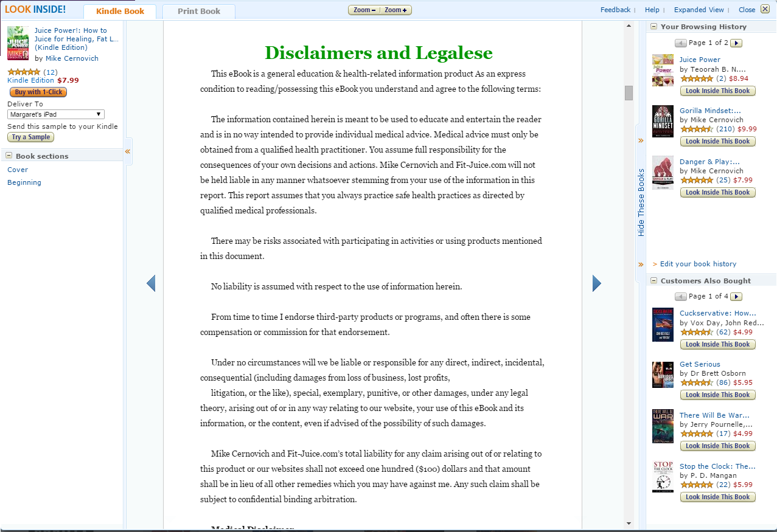Collapse the Customers Also Bought section

tap(654, 280)
